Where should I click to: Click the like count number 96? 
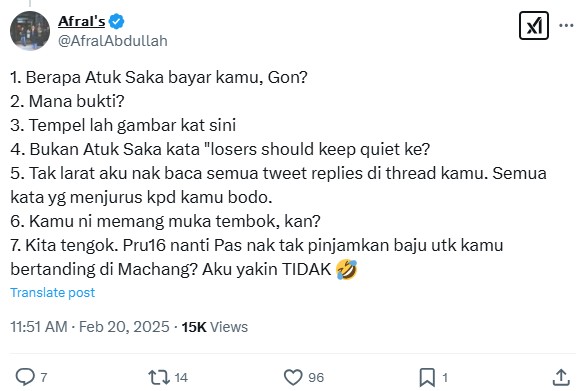coord(316,378)
